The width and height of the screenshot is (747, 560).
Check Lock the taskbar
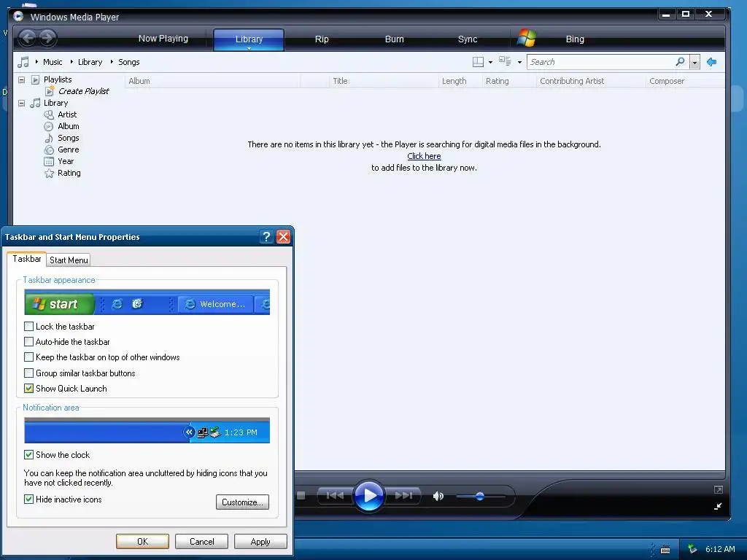point(28,326)
